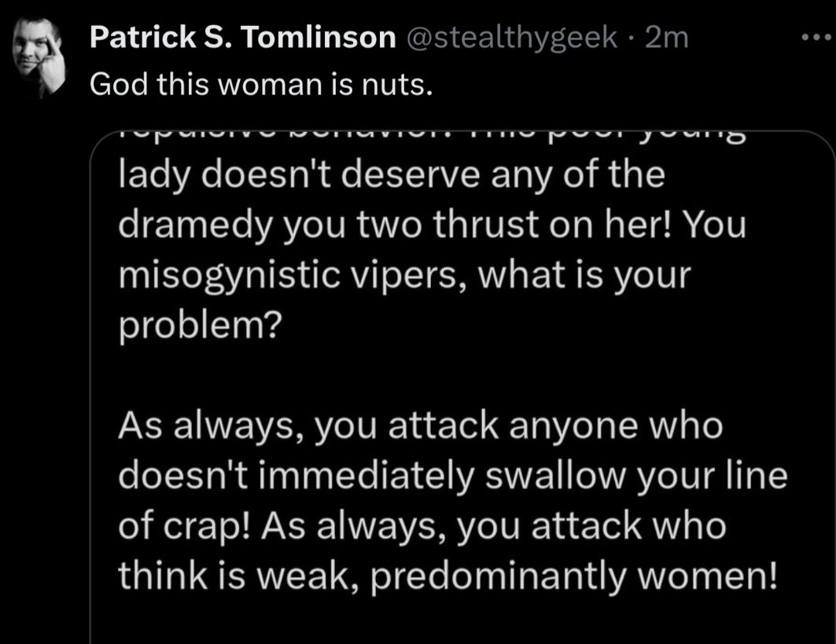Click the "doesn't immediately swallow your line" text
836x644 pixels.
(x=453, y=476)
